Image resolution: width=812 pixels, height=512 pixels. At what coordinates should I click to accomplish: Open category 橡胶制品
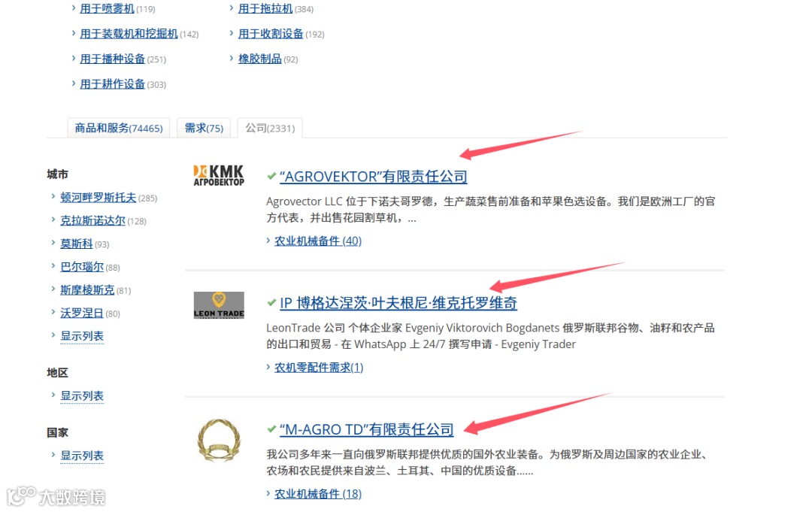click(x=260, y=59)
